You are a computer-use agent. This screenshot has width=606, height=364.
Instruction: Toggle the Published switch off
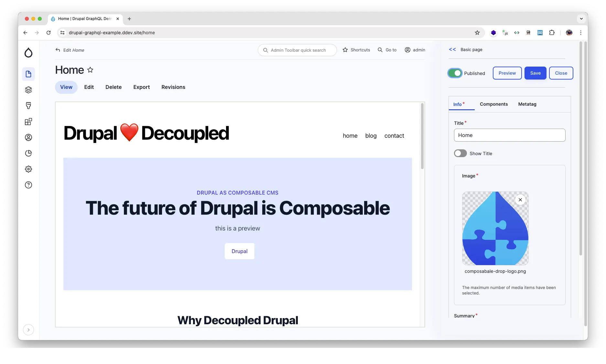coord(455,73)
